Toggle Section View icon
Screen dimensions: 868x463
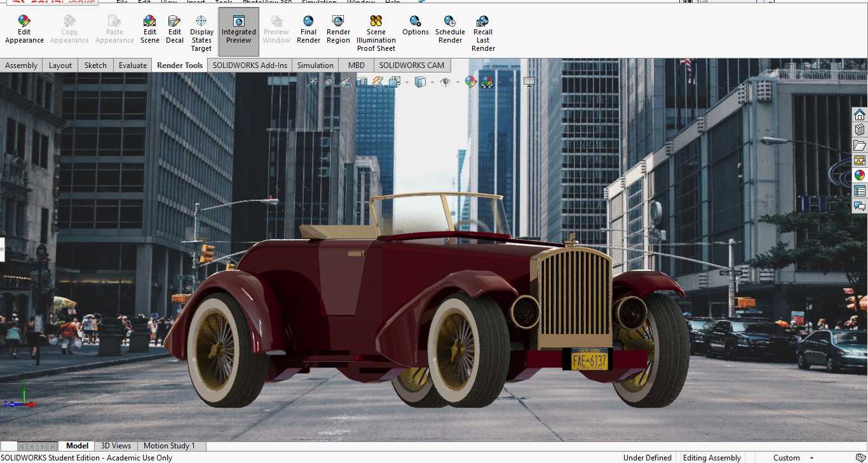point(362,82)
